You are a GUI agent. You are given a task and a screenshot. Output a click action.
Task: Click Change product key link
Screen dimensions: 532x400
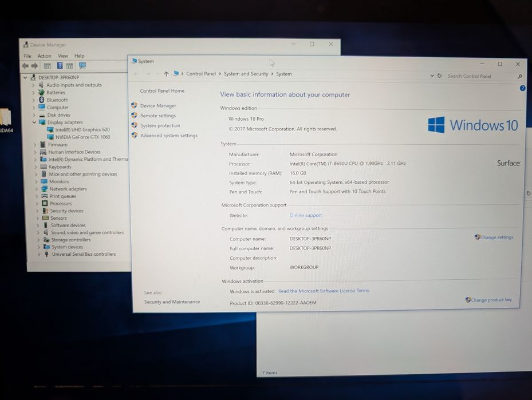[491, 300]
